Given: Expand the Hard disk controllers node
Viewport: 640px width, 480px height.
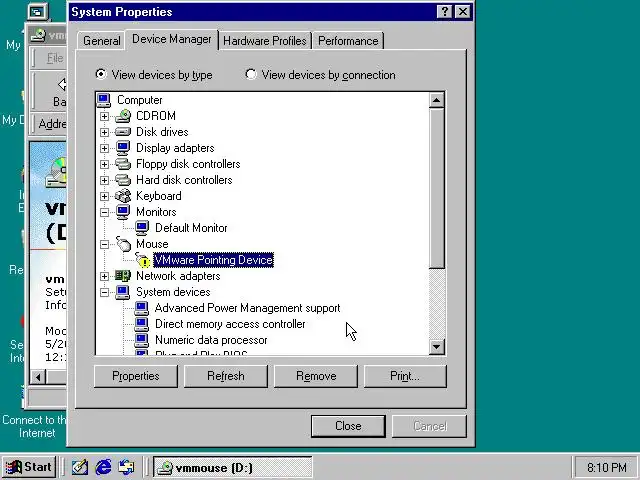Looking at the screenshot, I should pyautogui.click(x=104, y=180).
